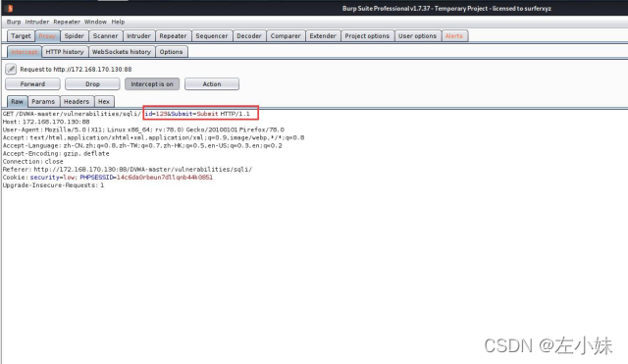Click the id=123&Submit=Submit query string
Screen dimensions: 628x364
click(x=182, y=114)
